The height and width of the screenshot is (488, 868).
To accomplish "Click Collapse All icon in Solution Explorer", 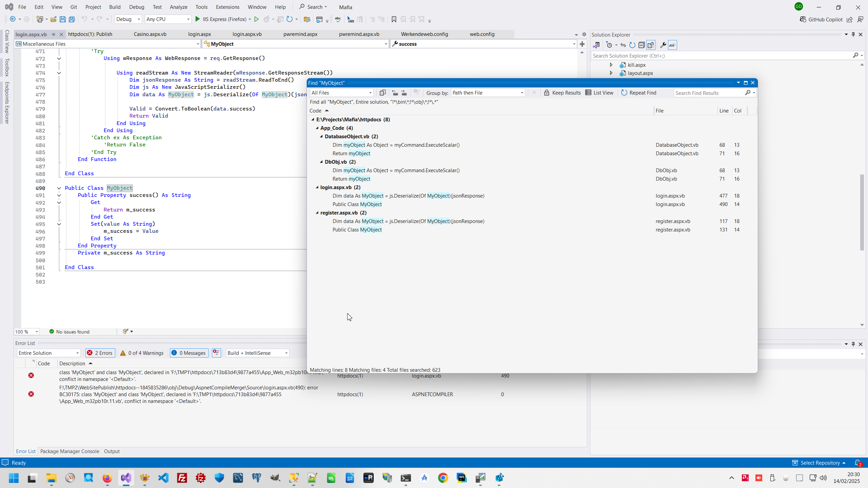I will tap(641, 45).
